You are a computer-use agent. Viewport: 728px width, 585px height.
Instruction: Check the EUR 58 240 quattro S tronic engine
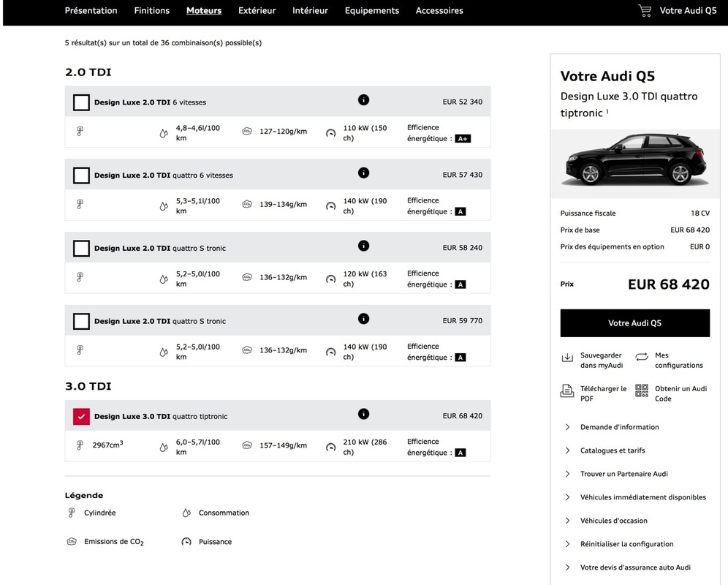[81, 248]
